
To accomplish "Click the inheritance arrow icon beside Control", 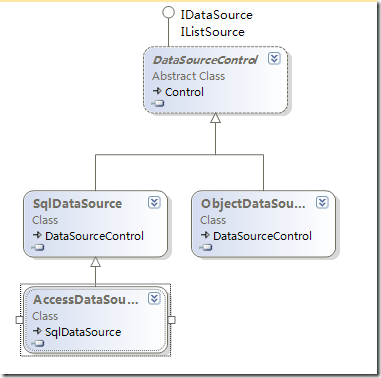I will tap(157, 91).
